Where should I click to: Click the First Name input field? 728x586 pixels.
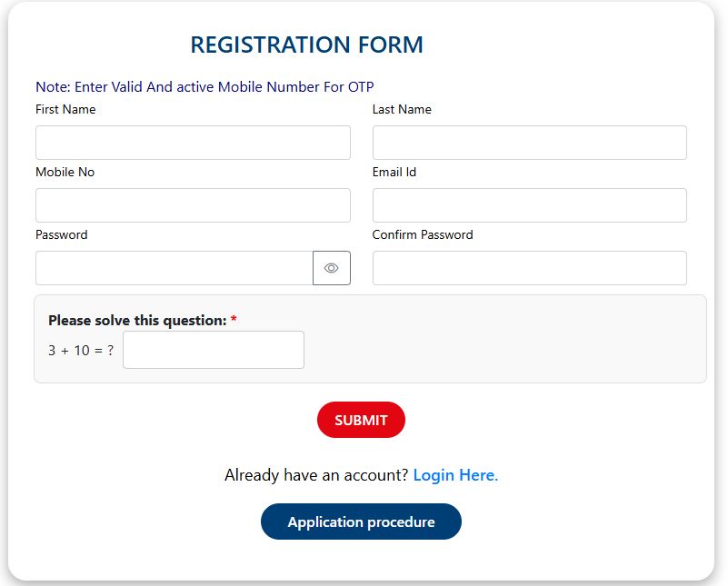193,143
